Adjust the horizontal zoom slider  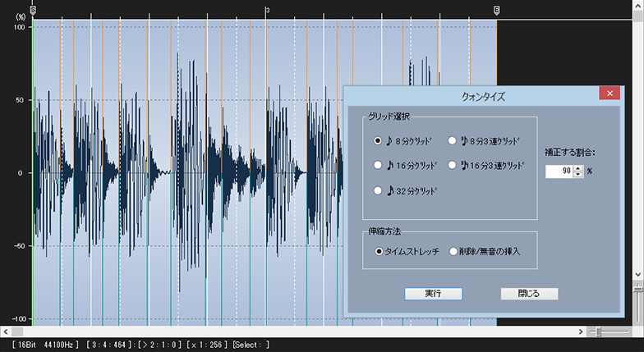[599, 331]
